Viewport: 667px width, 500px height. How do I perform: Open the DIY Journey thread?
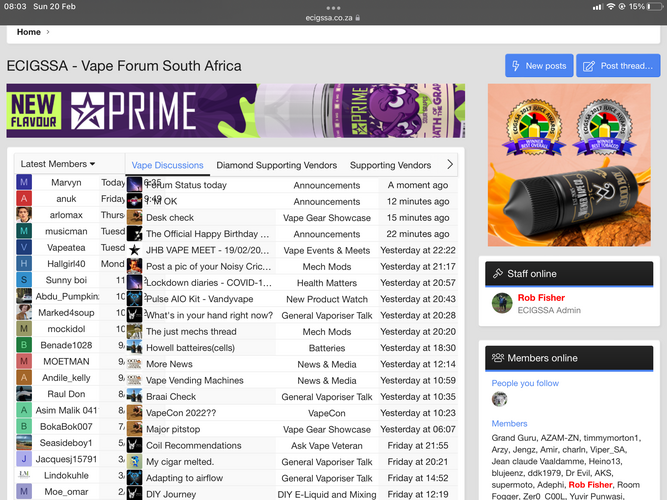coord(171,494)
